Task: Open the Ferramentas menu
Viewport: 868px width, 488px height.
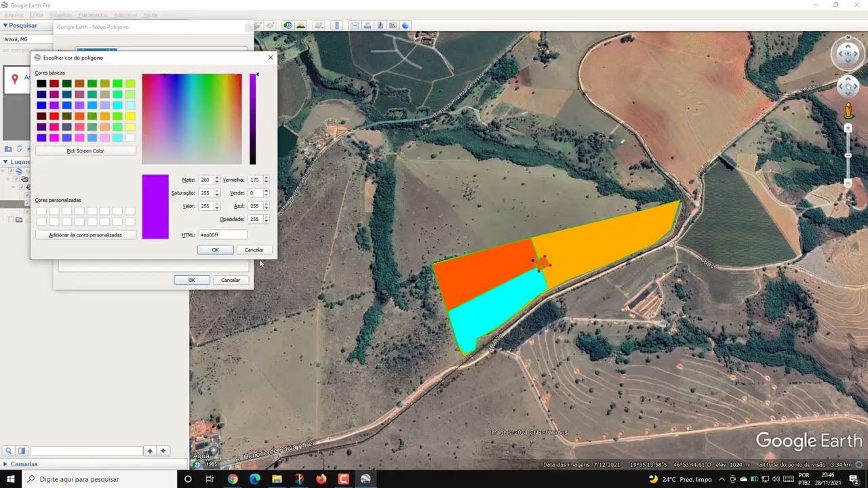Action: pyautogui.click(x=93, y=15)
